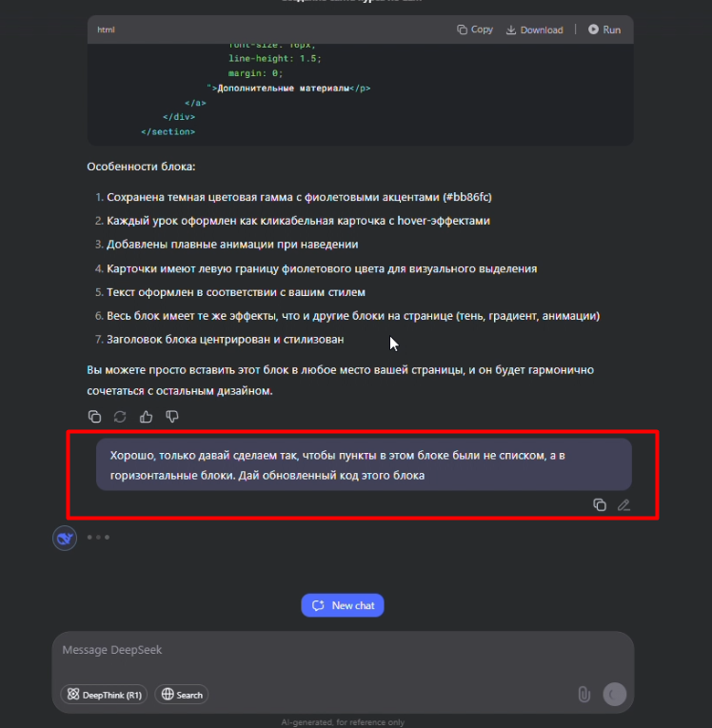Attach a file with the paperclip icon
The image size is (712, 728).
[583, 695]
